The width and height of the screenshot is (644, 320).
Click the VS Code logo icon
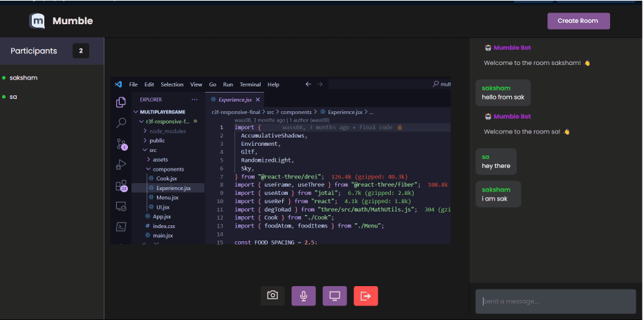coord(118,84)
